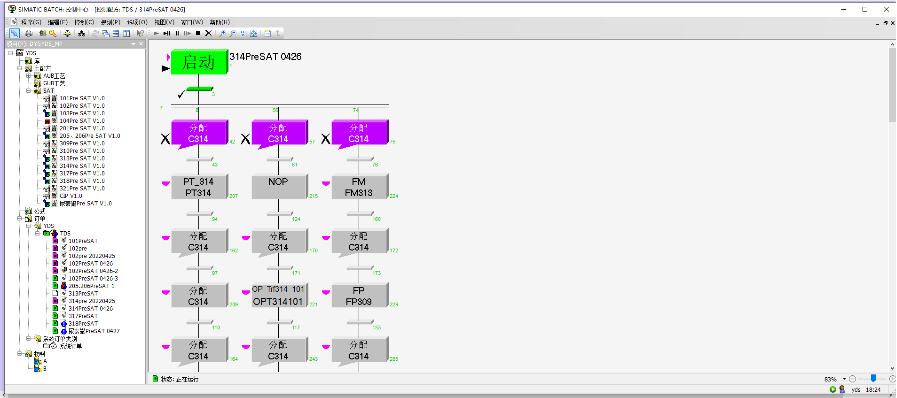Screen dimensions: 897x398
Task: Click the zoom in magnifier toolbar icon
Action: [222, 33]
